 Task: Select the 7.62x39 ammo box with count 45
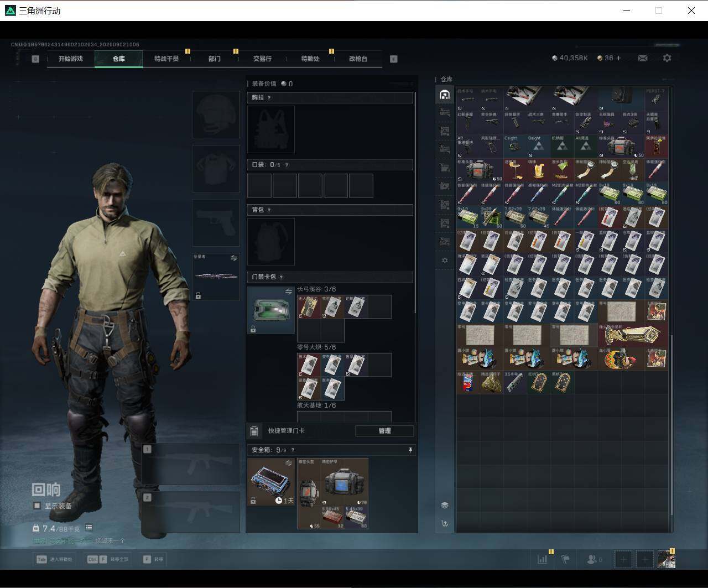point(539,217)
